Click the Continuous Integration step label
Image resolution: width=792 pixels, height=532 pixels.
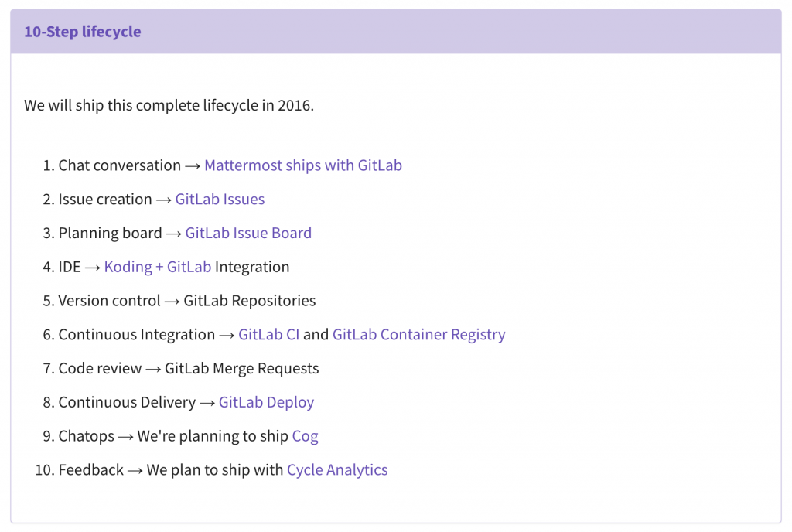(x=136, y=335)
